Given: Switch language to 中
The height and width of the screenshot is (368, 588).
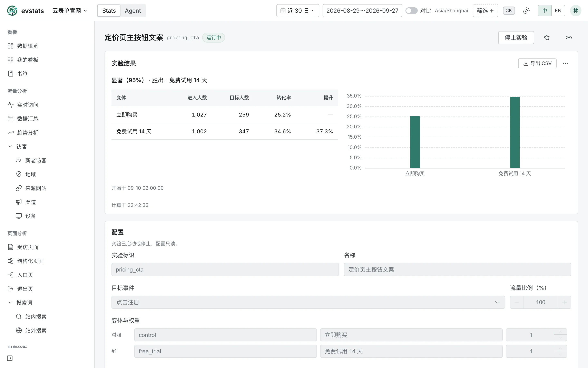Looking at the screenshot, I should [x=545, y=11].
